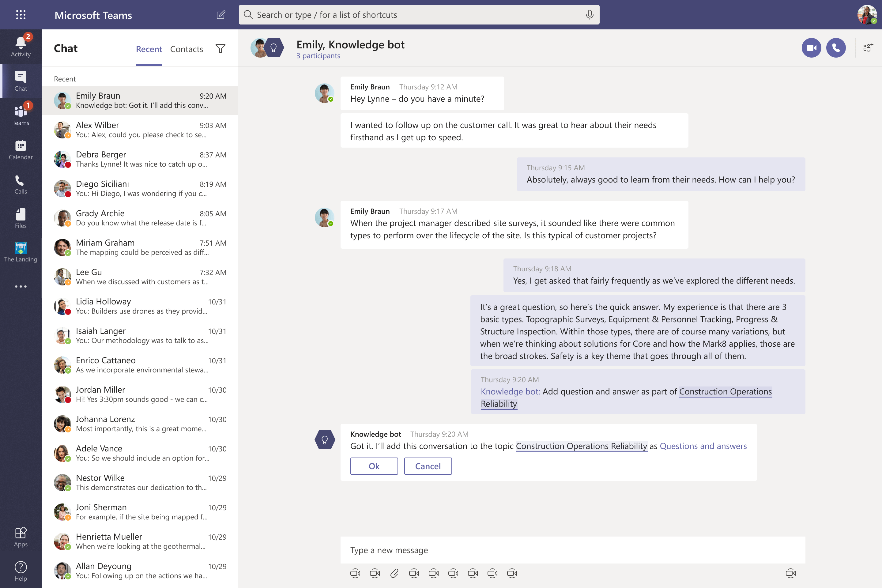Image resolution: width=882 pixels, height=588 pixels.
Task: Select the Recent tab
Action: click(149, 49)
